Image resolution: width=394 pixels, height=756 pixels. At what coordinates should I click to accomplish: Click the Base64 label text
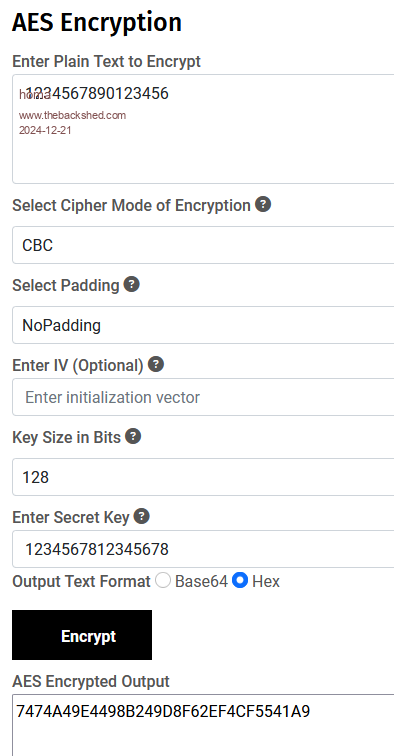[201, 581]
